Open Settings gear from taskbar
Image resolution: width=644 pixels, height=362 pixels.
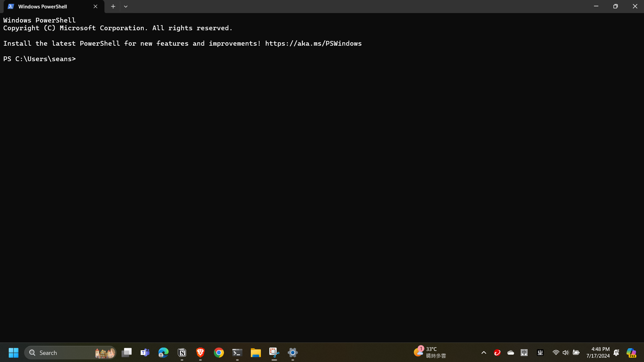[293, 353]
